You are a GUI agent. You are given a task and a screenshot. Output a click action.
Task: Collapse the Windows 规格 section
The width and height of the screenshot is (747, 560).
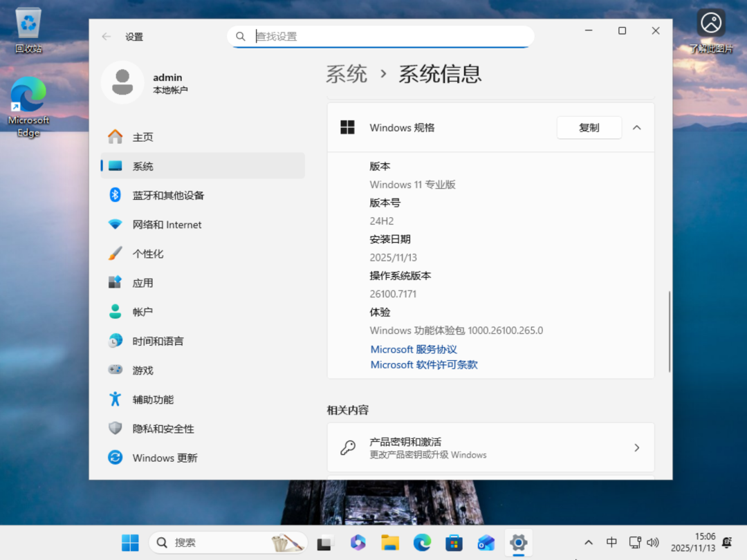point(637,128)
